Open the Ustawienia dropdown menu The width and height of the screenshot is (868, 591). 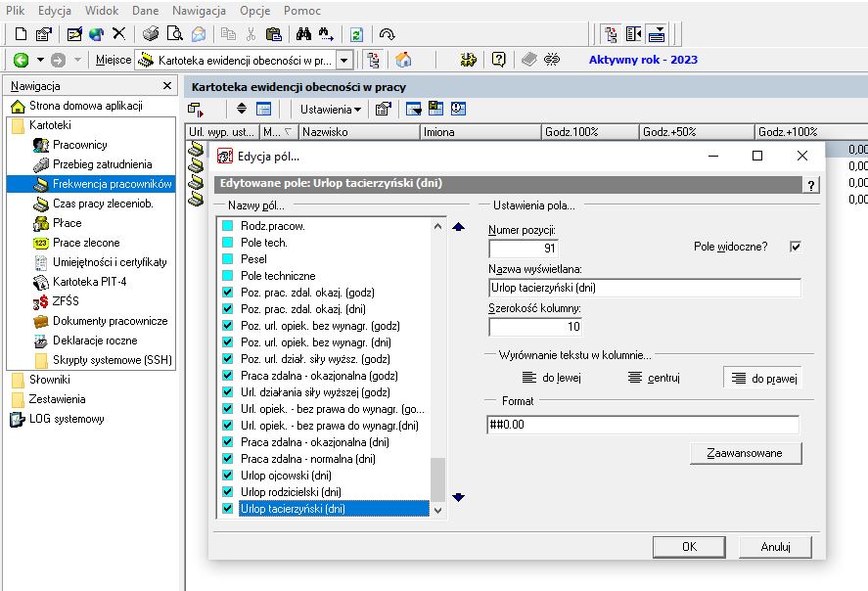[331, 110]
